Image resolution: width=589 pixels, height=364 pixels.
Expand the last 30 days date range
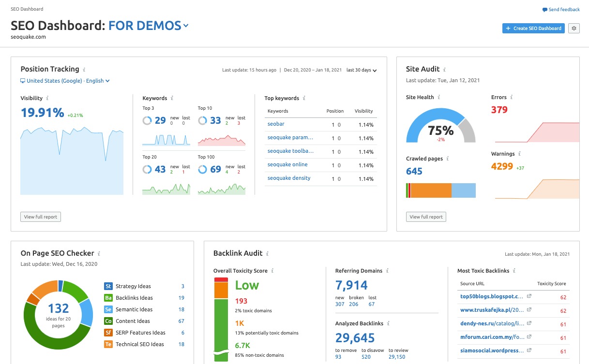point(361,70)
